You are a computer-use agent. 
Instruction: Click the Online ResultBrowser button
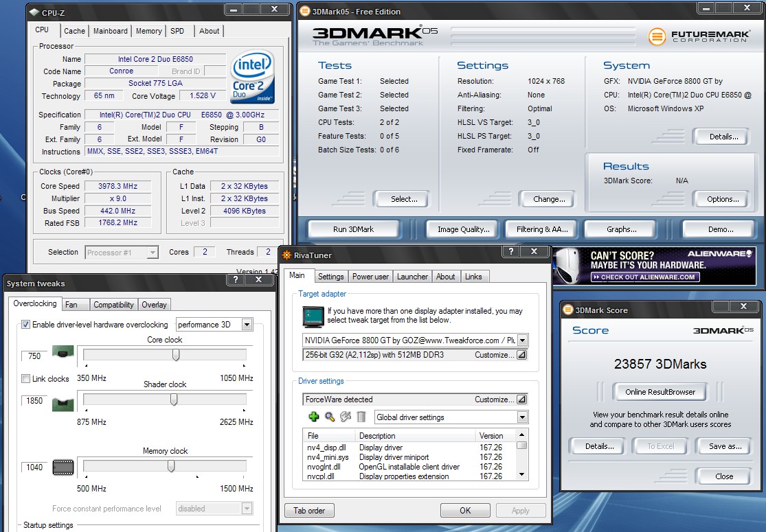pos(660,392)
